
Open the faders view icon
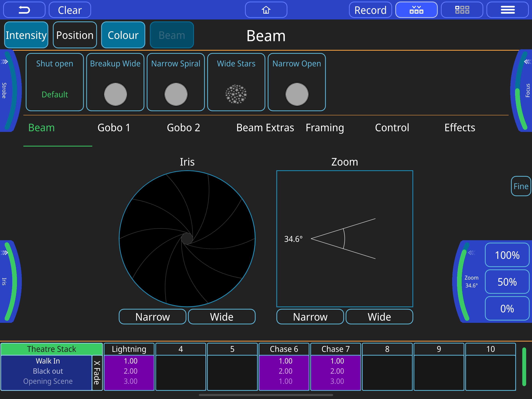coord(416,10)
